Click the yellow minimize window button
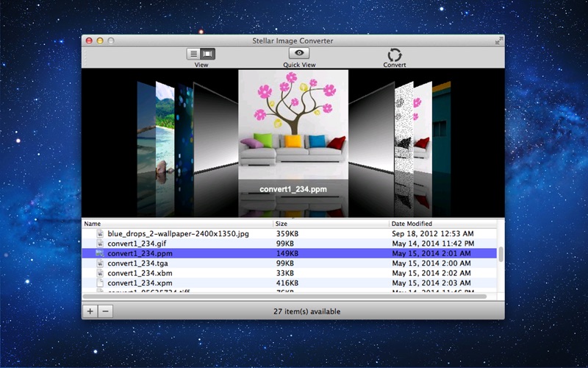Image resolution: width=588 pixels, height=368 pixels. click(100, 40)
